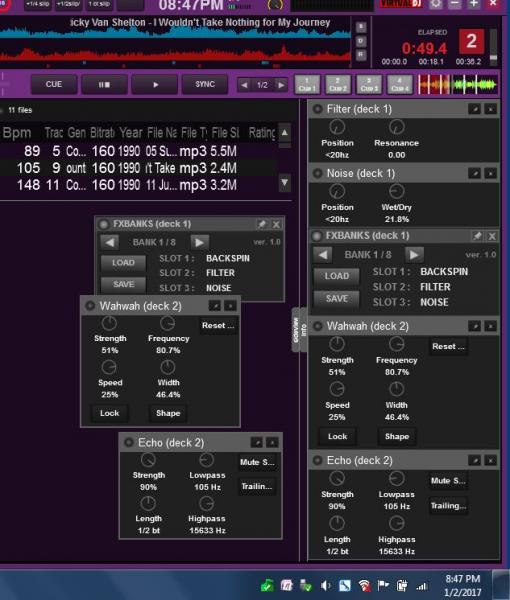
Task: Click the docked Noise Wet/Dry knob
Action: (x=397, y=191)
